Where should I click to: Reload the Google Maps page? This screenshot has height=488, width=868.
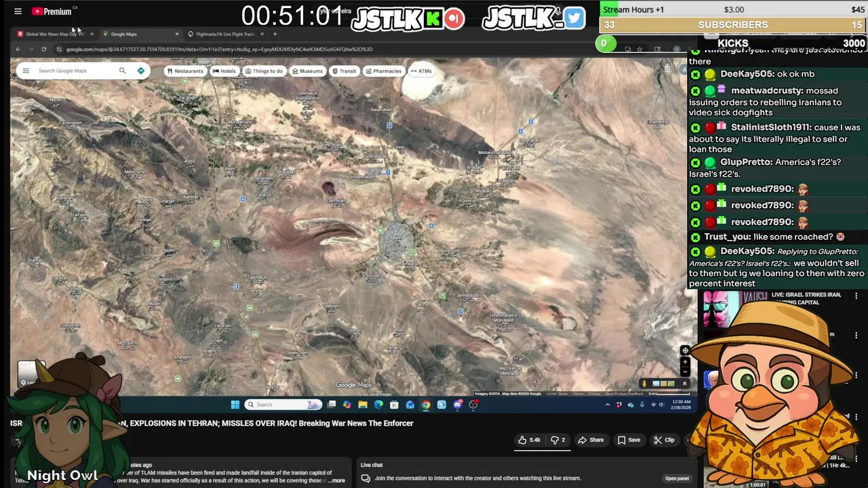point(43,49)
